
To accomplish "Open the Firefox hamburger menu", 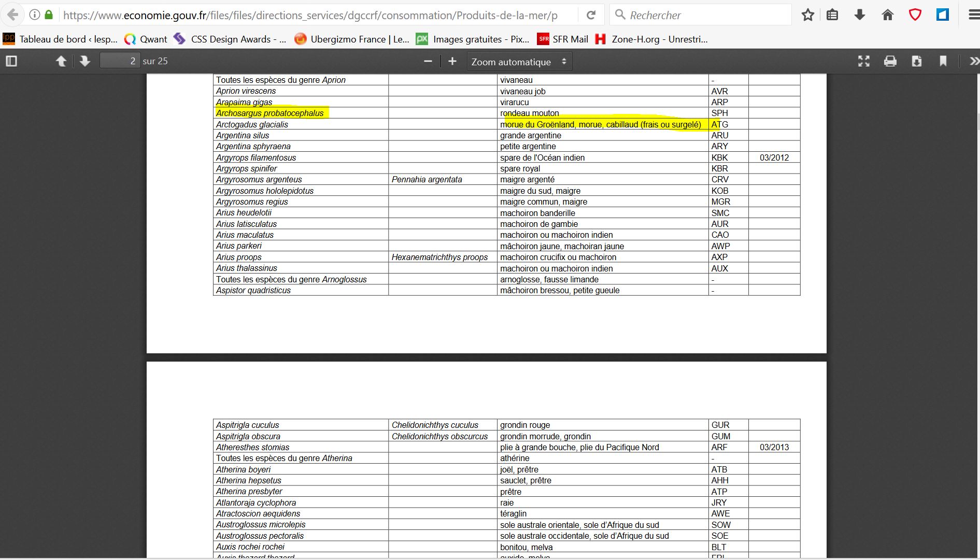I will [973, 15].
